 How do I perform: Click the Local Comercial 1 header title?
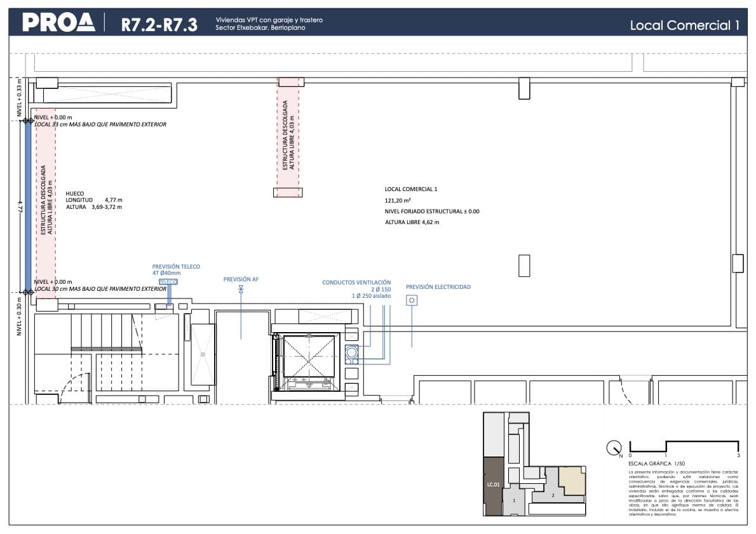[x=684, y=25]
